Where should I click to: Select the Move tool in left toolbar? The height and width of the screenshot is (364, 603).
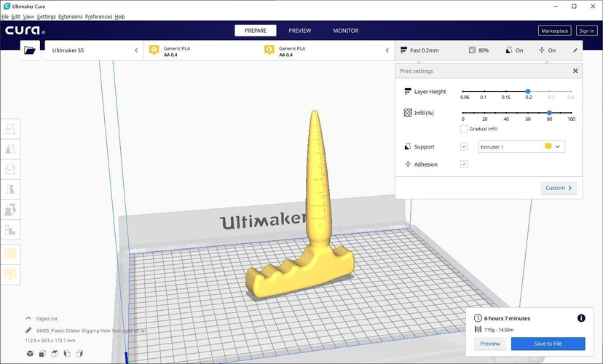click(x=10, y=129)
